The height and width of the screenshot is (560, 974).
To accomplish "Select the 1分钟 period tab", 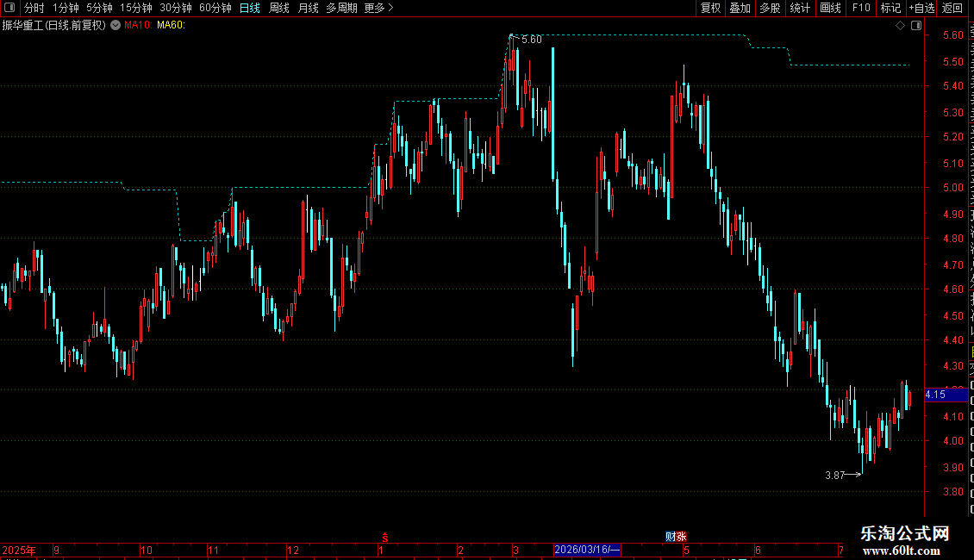I will (66, 8).
